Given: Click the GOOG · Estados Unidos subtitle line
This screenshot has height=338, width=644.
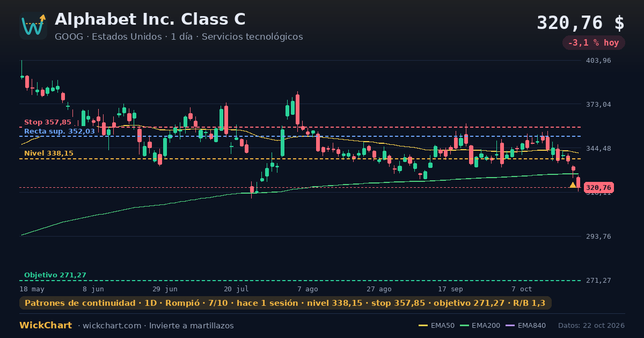Looking at the screenshot, I should point(179,37).
